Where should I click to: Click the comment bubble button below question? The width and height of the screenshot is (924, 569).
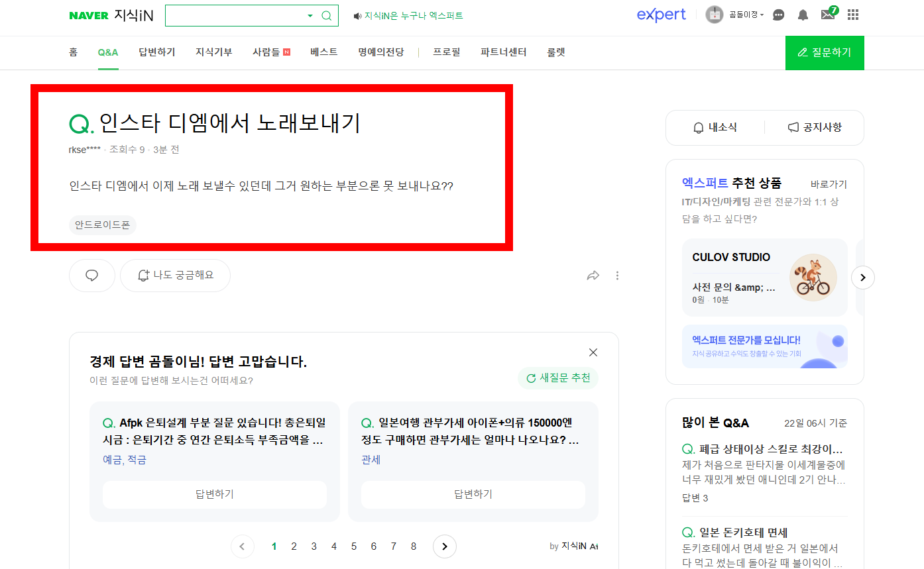pyautogui.click(x=92, y=276)
